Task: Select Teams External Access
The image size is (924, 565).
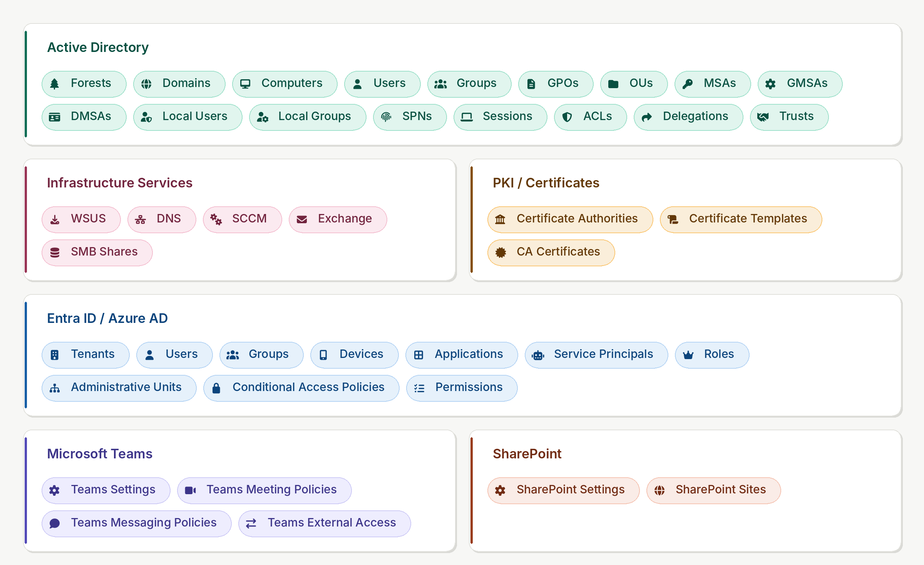Action: click(325, 523)
